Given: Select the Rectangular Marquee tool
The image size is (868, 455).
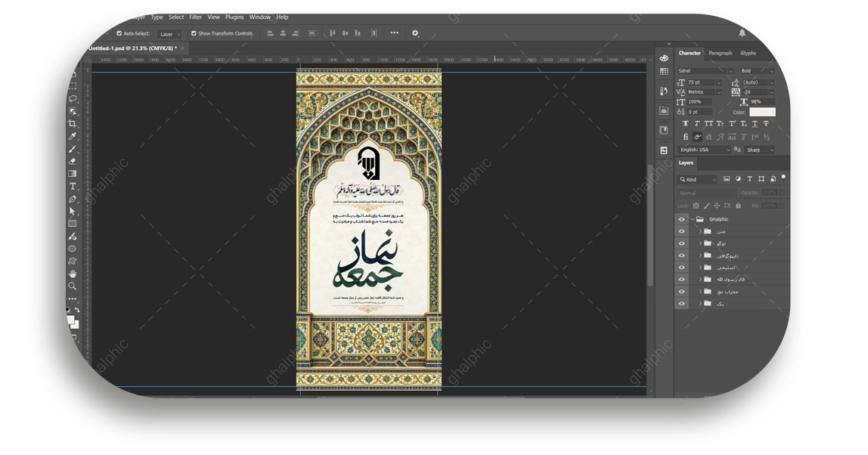Looking at the screenshot, I should (73, 86).
